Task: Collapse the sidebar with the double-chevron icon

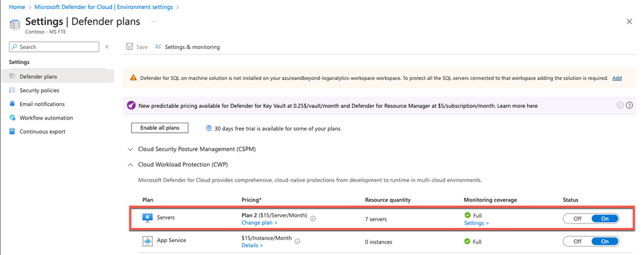Action: (107, 47)
